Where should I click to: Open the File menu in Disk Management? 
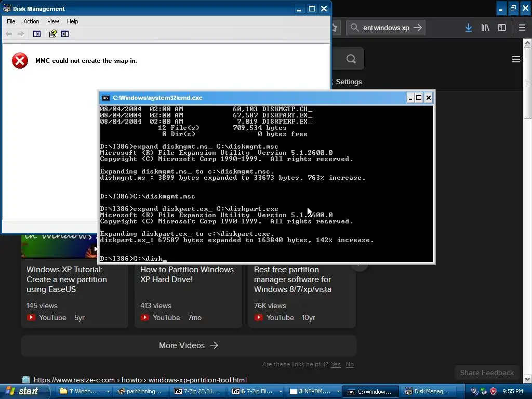11,21
